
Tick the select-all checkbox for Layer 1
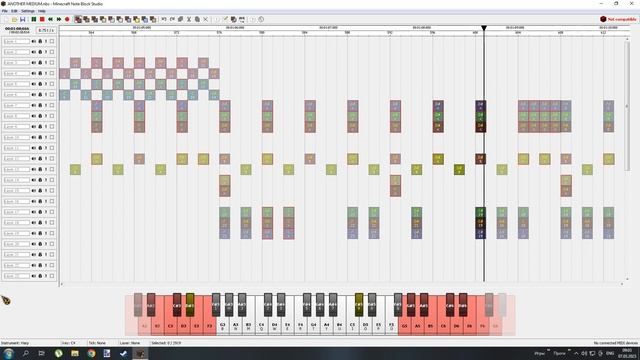tap(52, 41)
